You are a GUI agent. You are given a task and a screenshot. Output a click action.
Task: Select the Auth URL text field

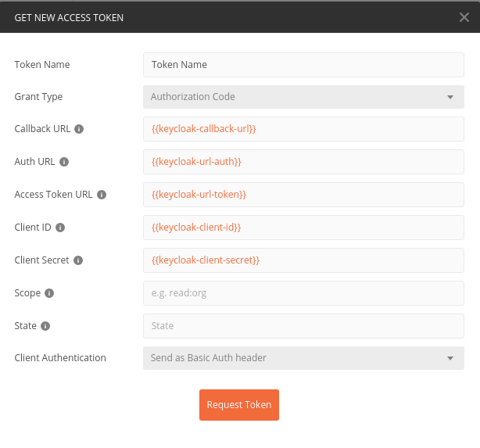(x=303, y=162)
